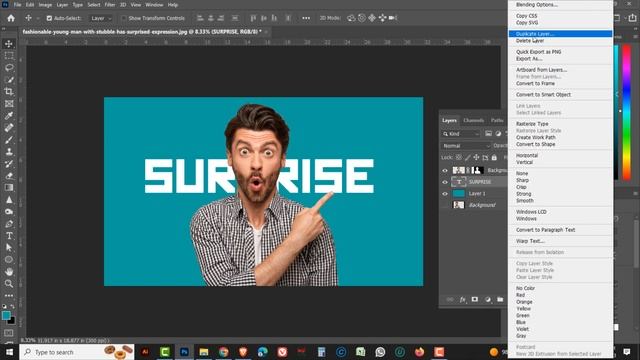Click the Type to search taskbar box
This screenshot has height=360, width=640.
coord(77,352)
